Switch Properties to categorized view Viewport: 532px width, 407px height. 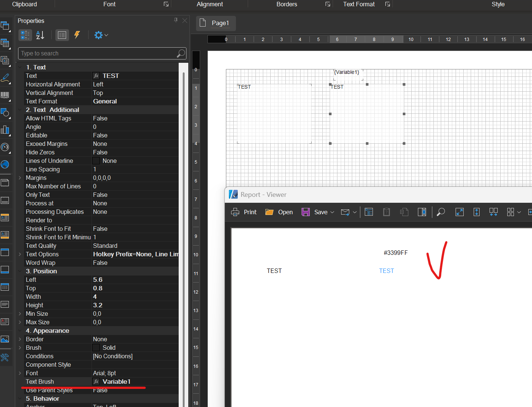[x=25, y=35]
